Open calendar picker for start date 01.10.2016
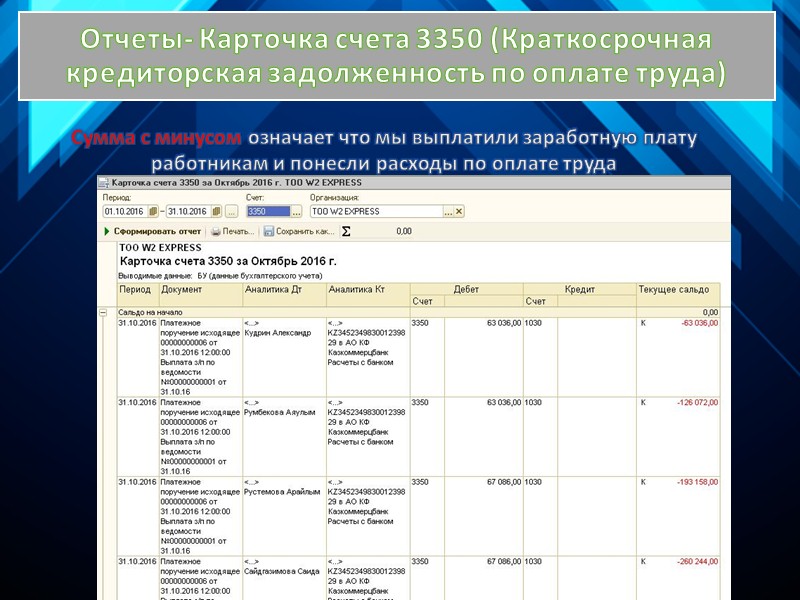 [153, 211]
